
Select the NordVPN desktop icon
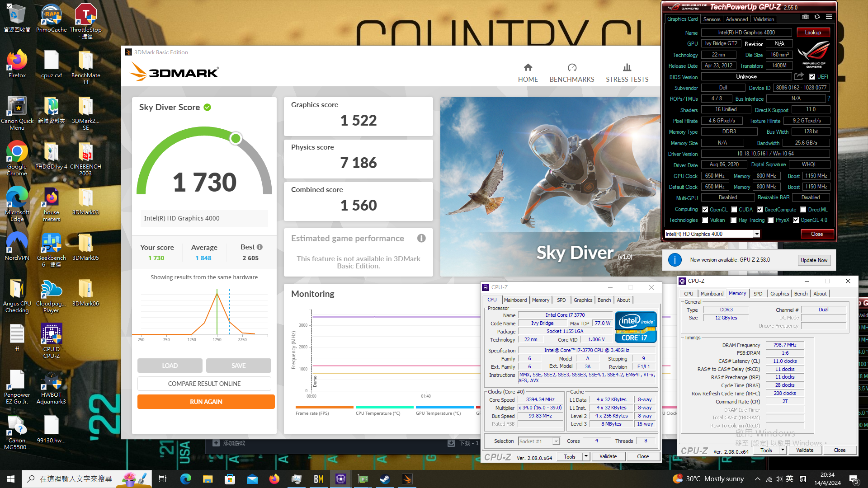point(17,246)
